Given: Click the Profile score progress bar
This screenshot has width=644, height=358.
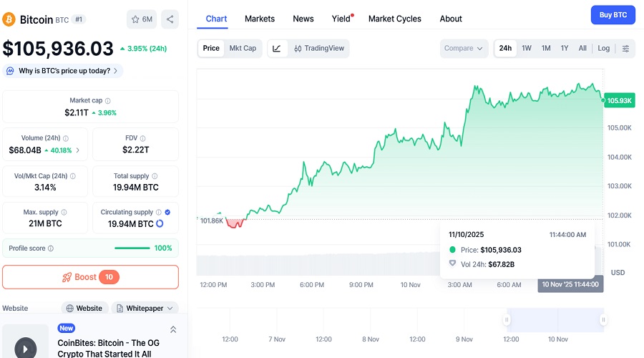Looking at the screenshot, I should tap(132, 248).
